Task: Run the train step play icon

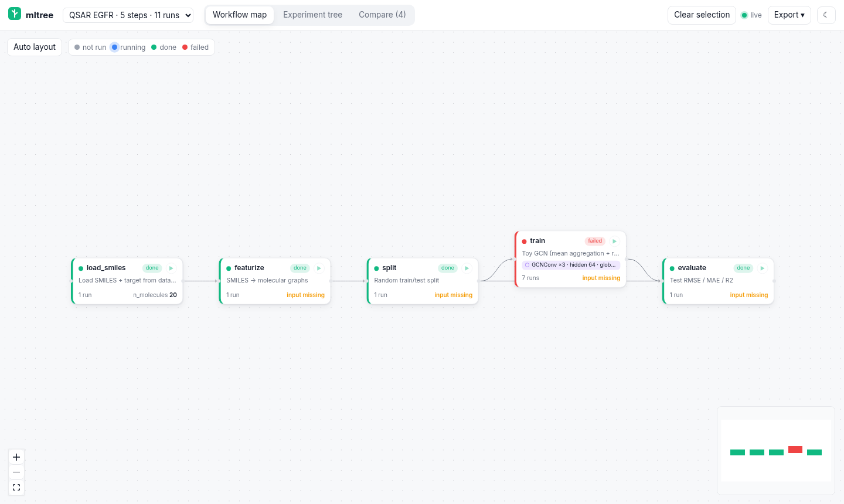Action: [614, 241]
